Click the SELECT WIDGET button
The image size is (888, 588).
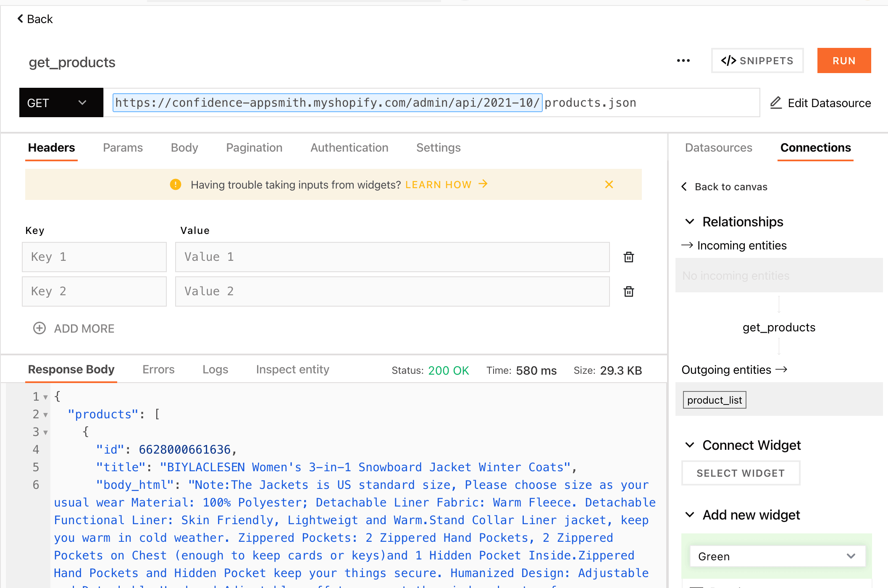(740, 473)
